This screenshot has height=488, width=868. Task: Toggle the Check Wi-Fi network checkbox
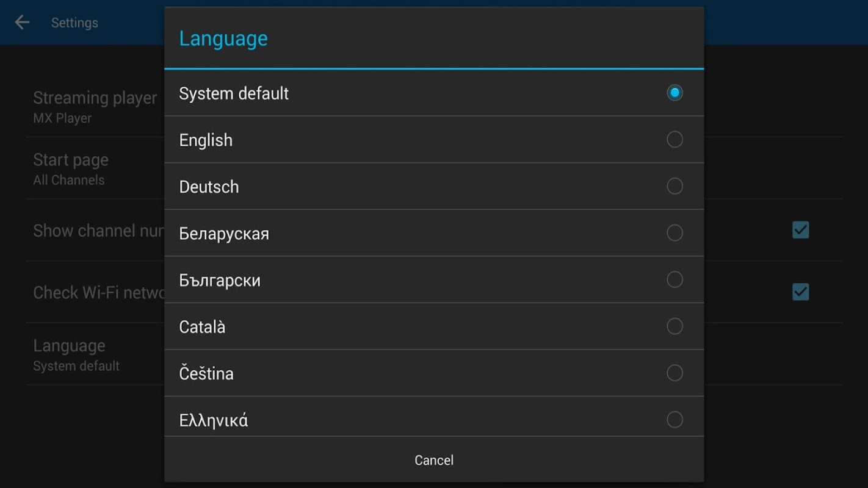click(800, 292)
